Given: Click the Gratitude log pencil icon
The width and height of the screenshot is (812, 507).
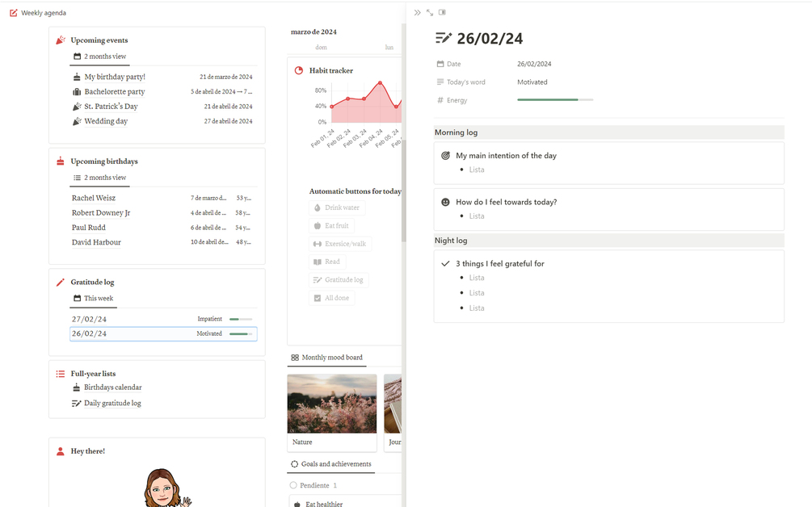Looking at the screenshot, I should [x=61, y=282].
